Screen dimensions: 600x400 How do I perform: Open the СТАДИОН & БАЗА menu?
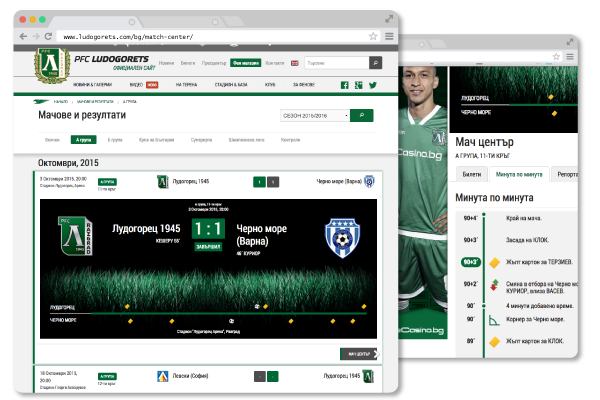[231, 85]
